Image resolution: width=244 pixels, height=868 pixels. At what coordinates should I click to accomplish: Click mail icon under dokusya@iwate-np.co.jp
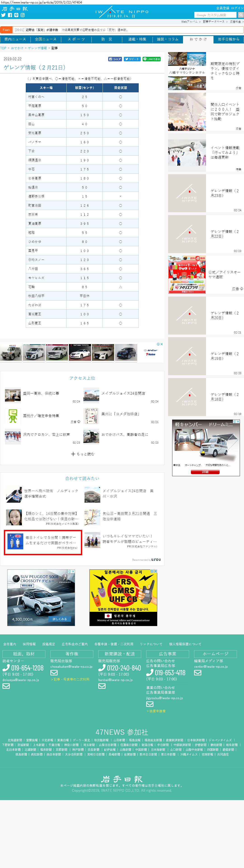(6, 686)
